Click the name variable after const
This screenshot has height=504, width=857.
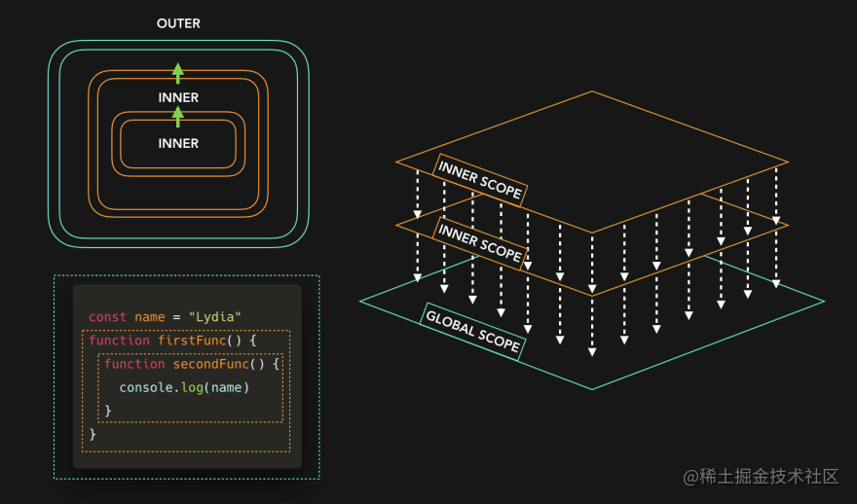coord(150,317)
